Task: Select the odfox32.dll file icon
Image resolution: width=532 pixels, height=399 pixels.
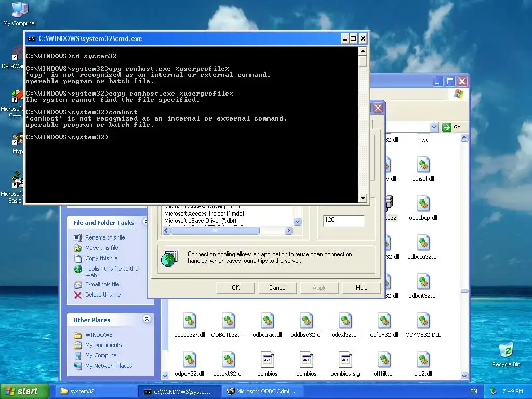Action: tap(384, 321)
